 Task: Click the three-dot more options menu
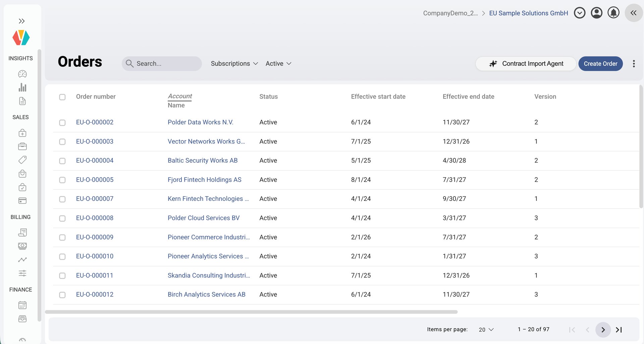[634, 64]
